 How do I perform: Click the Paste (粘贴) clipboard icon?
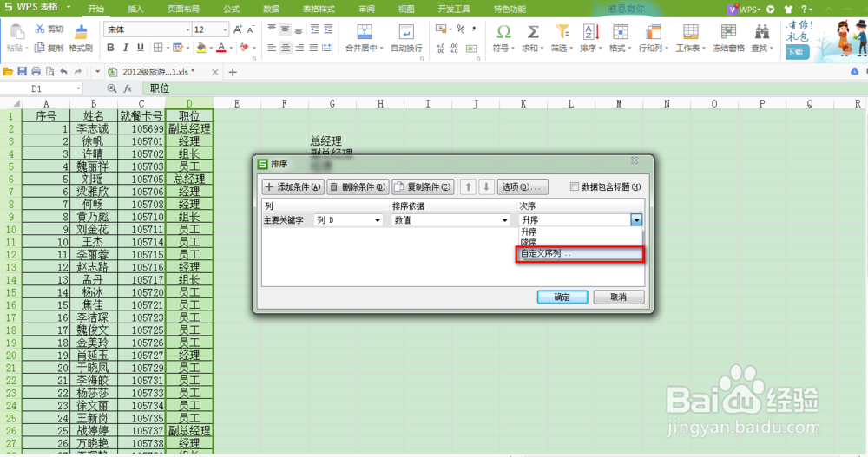16,32
